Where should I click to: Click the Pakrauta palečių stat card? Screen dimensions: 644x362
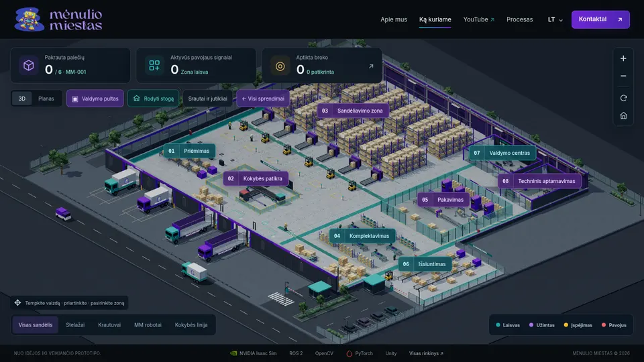tap(70, 65)
